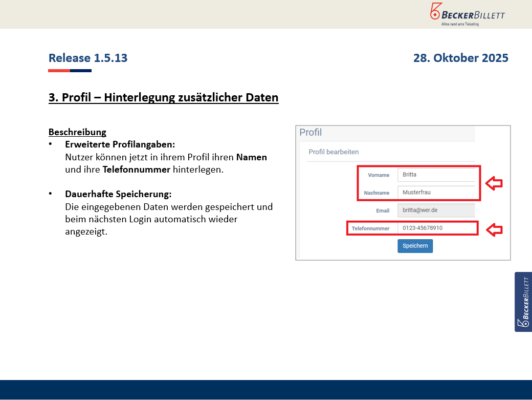Click the Email label in the form
Screen dimensions: 532x400
[383, 210]
